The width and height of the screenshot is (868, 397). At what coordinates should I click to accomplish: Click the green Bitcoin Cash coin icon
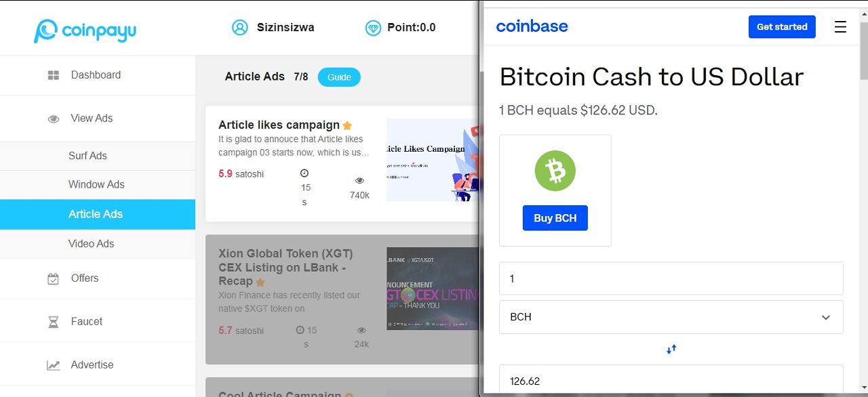[555, 171]
